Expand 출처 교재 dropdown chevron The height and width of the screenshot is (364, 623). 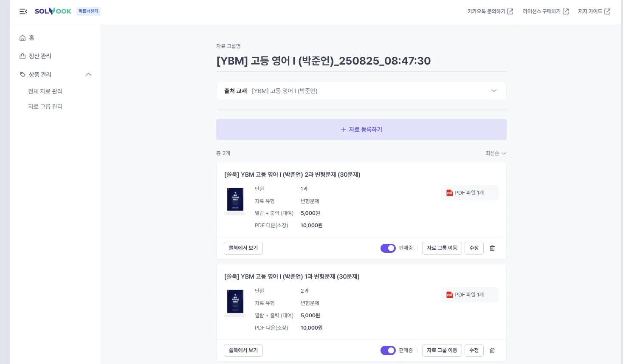point(494,90)
